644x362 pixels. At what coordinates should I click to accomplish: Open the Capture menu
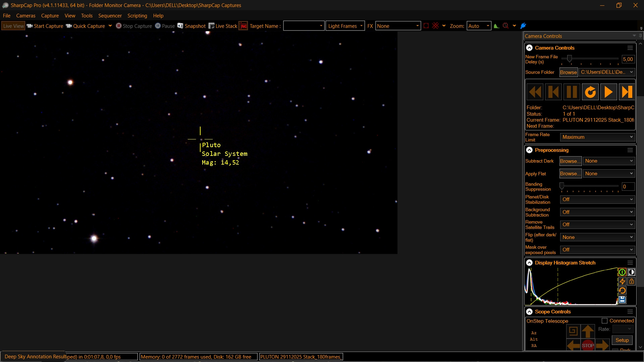50,16
